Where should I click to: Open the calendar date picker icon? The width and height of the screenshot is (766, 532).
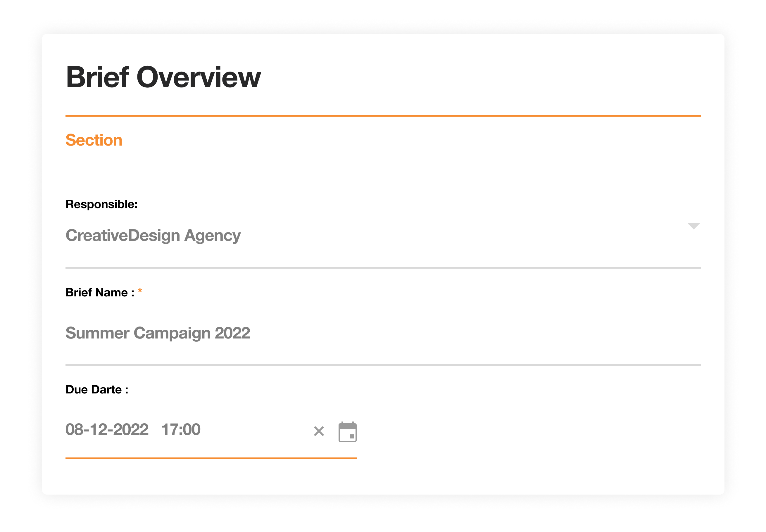(x=347, y=432)
